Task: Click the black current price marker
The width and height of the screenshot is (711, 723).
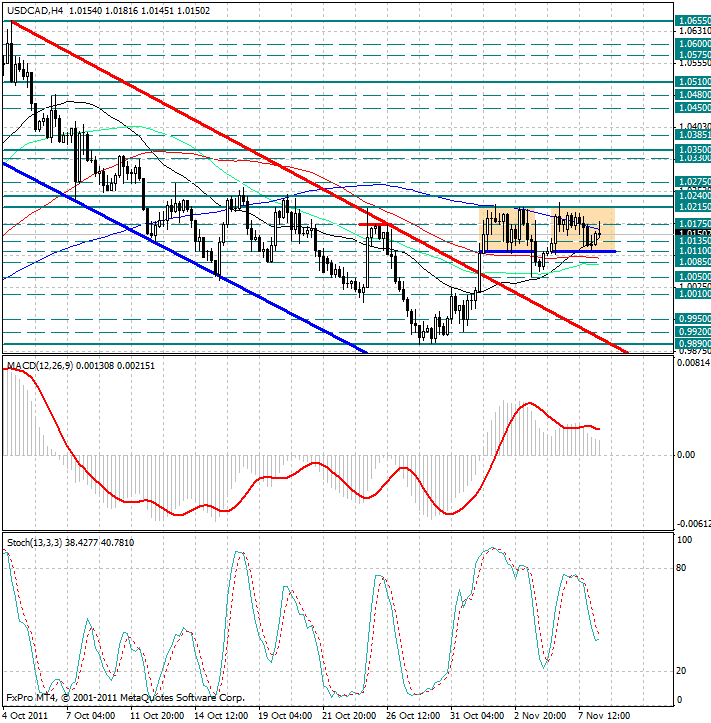Action: [693, 234]
